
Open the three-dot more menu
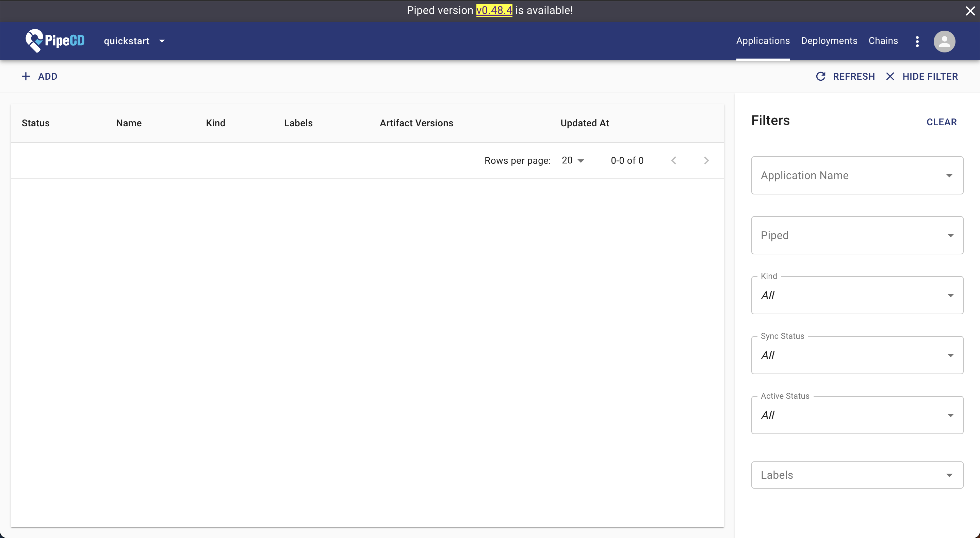point(917,41)
